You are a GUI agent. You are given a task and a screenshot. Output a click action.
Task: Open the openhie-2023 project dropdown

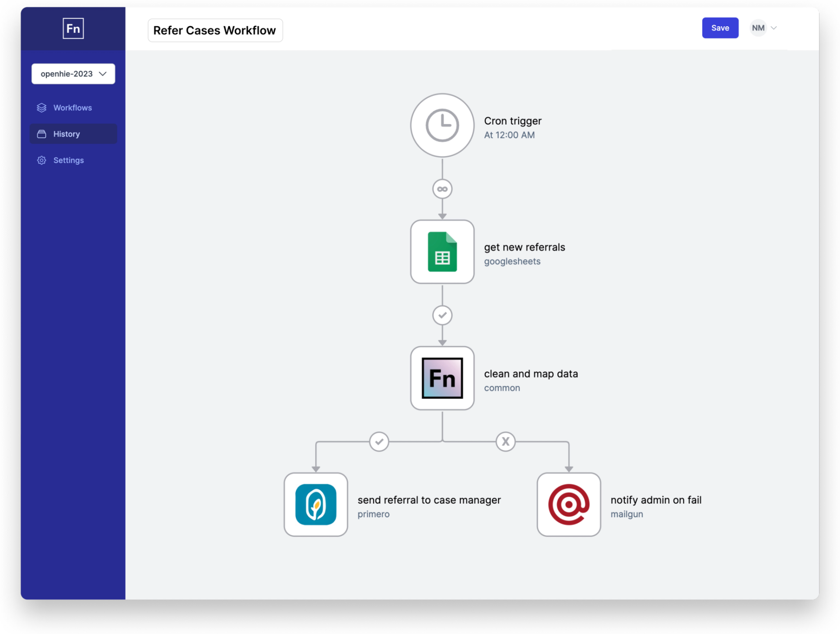[73, 74]
